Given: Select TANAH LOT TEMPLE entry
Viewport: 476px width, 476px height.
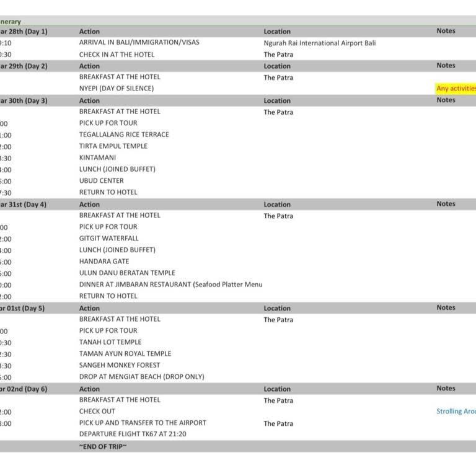Looking at the screenshot, I should click(x=110, y=342).
